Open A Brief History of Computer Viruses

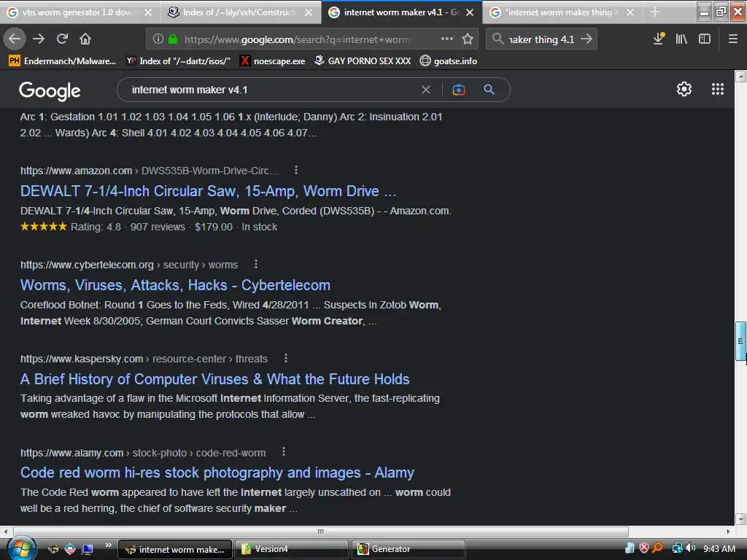[215, 379]
